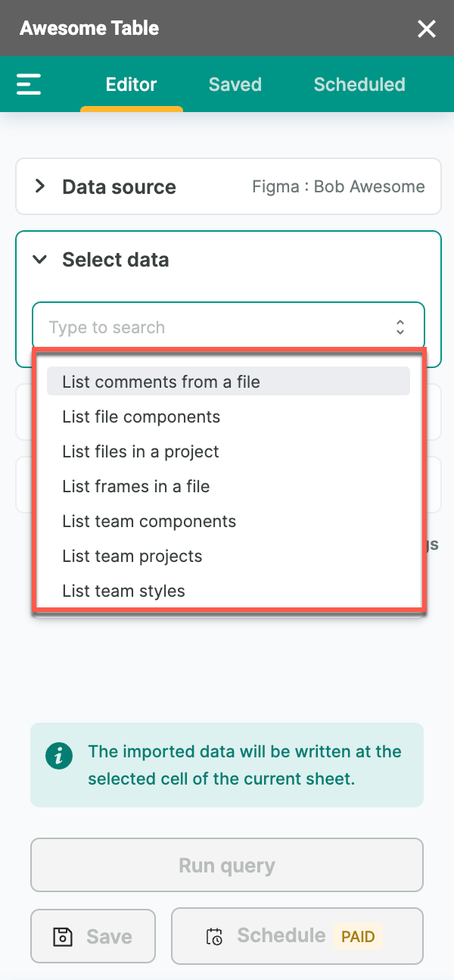Select the Editor tab
Screen dimensions: 454x980
132,84
